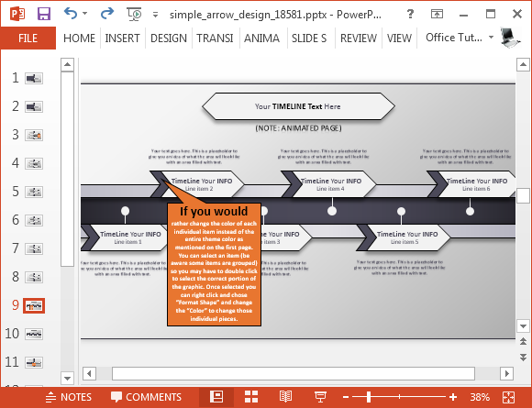Toggle the COMMENTS pane
Screen dimensions: 532x408
[x=146, y=397]
